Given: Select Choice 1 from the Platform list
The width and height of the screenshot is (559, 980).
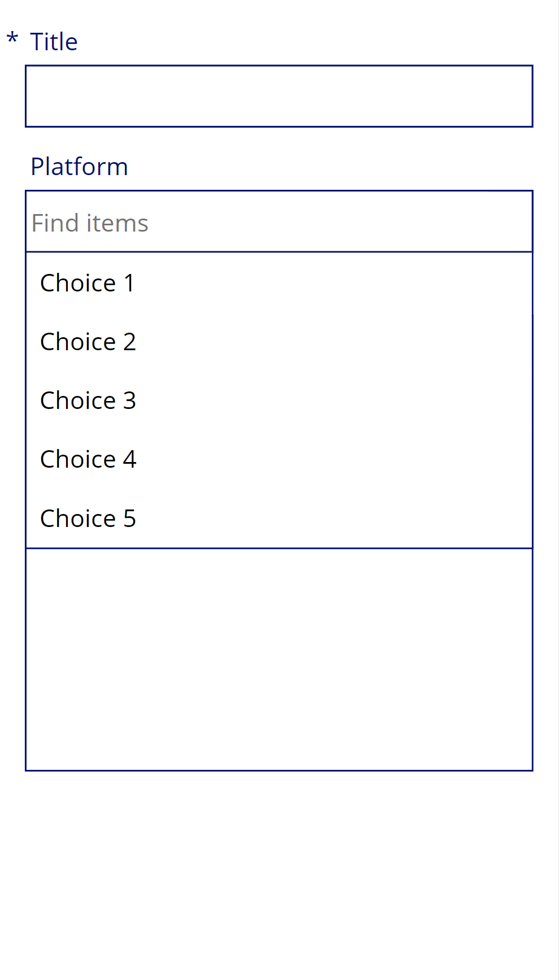Looking at the screenshot, I should tap(87, 284).
